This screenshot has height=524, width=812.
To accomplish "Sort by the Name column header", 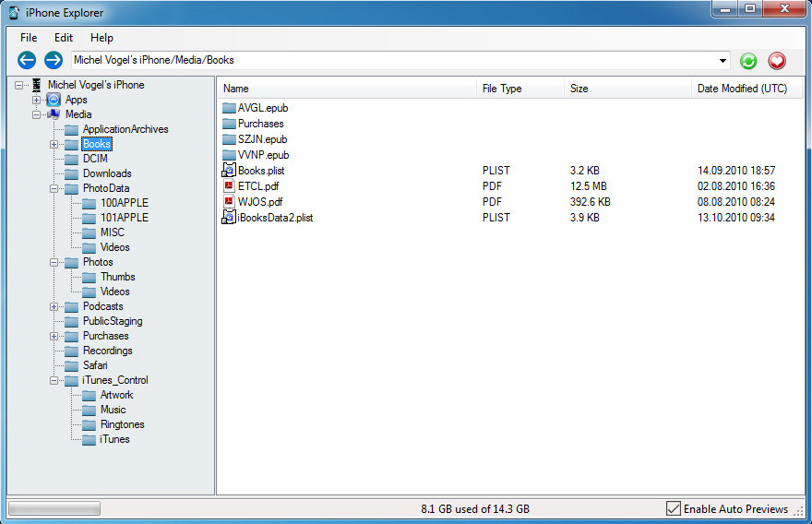I will pyautogui.click(x=346, y=89).
